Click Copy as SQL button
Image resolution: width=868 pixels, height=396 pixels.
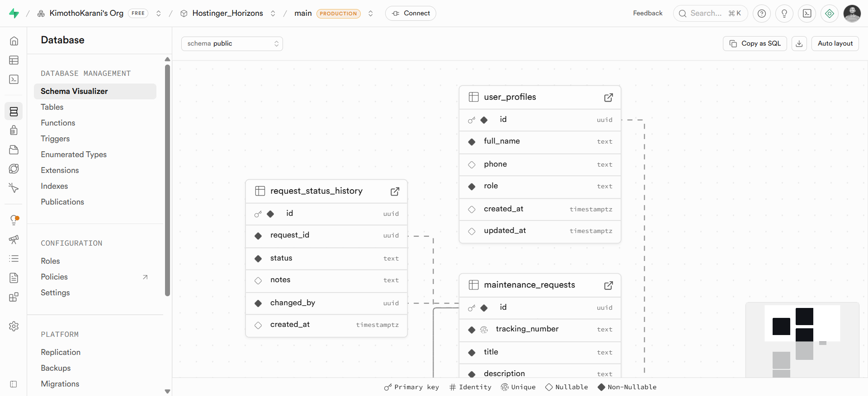click(x=755, y=43)
